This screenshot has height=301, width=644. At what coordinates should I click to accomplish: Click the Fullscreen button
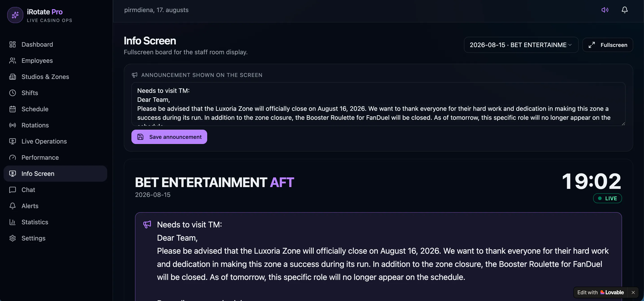coord(607,45)
